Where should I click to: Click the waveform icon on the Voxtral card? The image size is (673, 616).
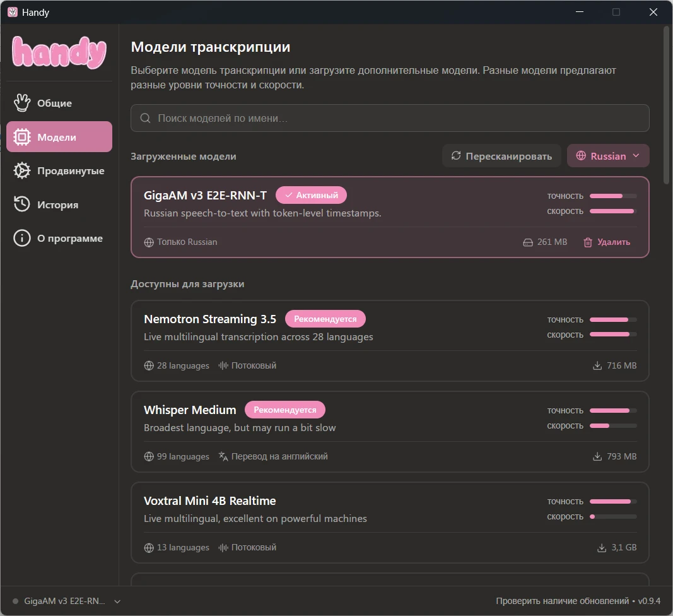click(223, 547)
